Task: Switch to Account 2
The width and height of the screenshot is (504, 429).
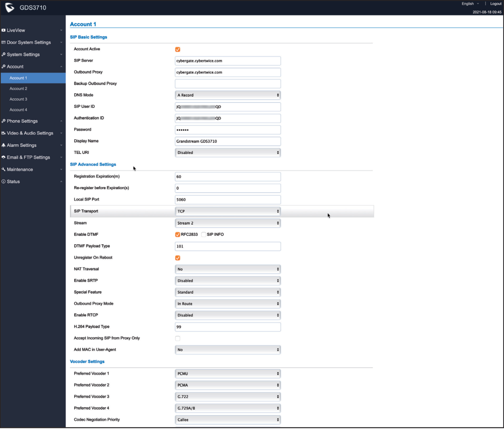Action: click(19, 88)
